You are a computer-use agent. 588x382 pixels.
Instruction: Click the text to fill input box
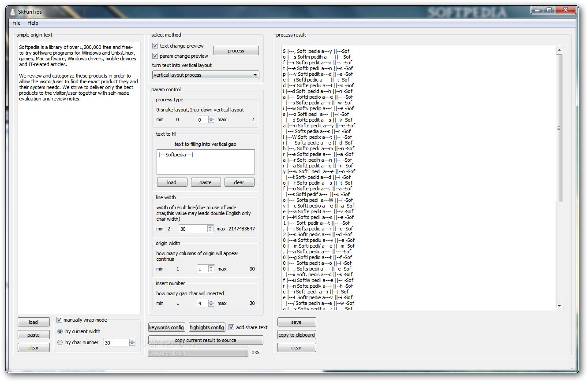[206, 162]
